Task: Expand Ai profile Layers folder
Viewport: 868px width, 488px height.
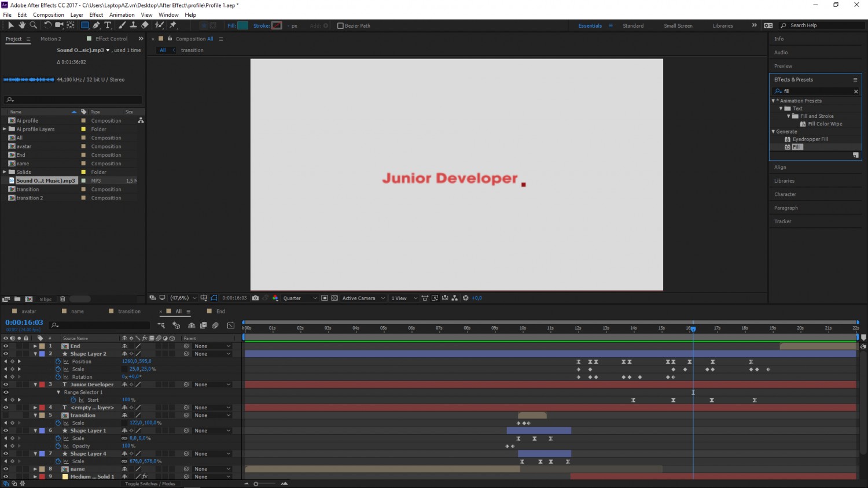Action: [x=5, y=130]
